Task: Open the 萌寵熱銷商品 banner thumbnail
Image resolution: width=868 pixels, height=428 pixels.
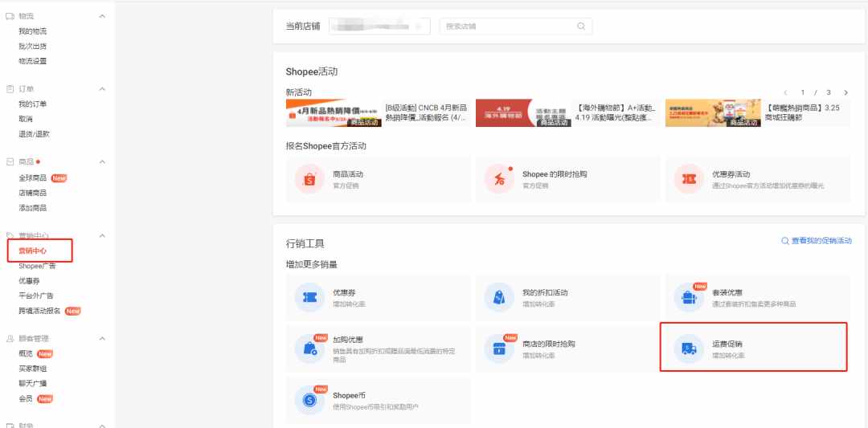Action: point(713,113)
